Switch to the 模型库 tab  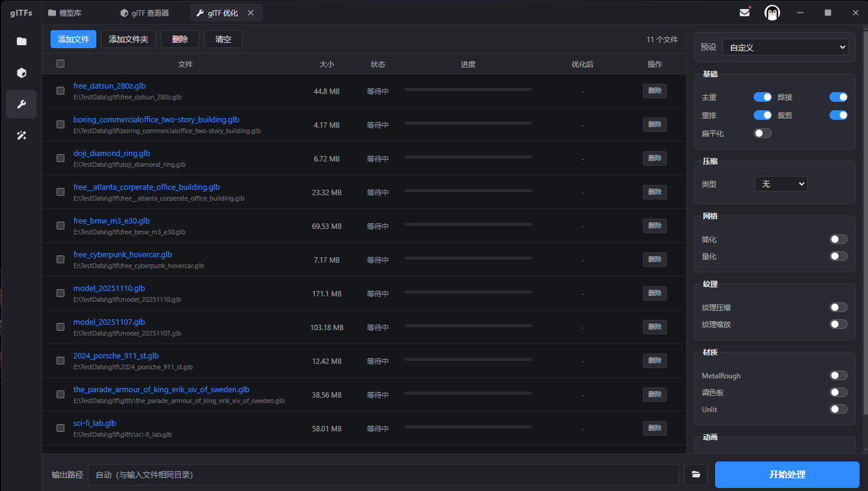[65, 13]
